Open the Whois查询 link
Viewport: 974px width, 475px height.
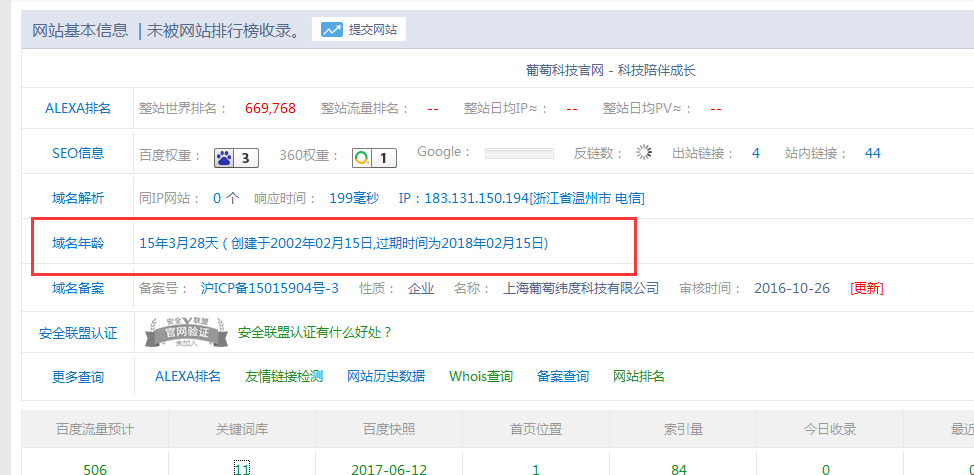pos(481,376)
